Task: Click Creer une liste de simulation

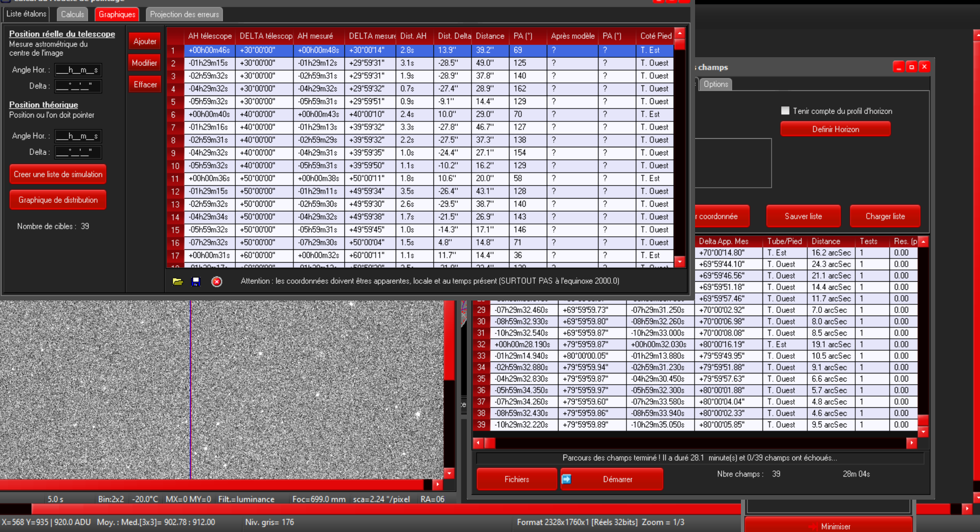Action: (x=58, y=174)
